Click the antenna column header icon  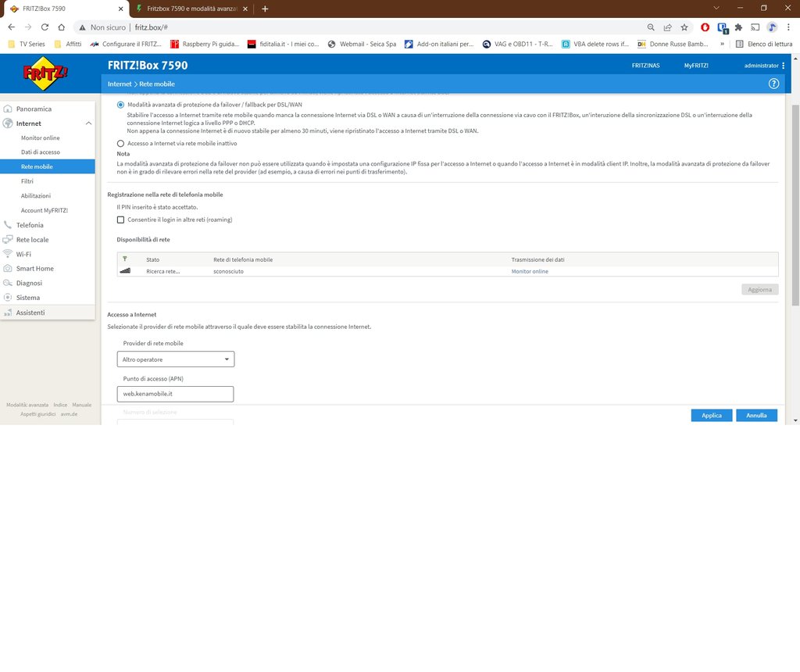pos(125,259)
